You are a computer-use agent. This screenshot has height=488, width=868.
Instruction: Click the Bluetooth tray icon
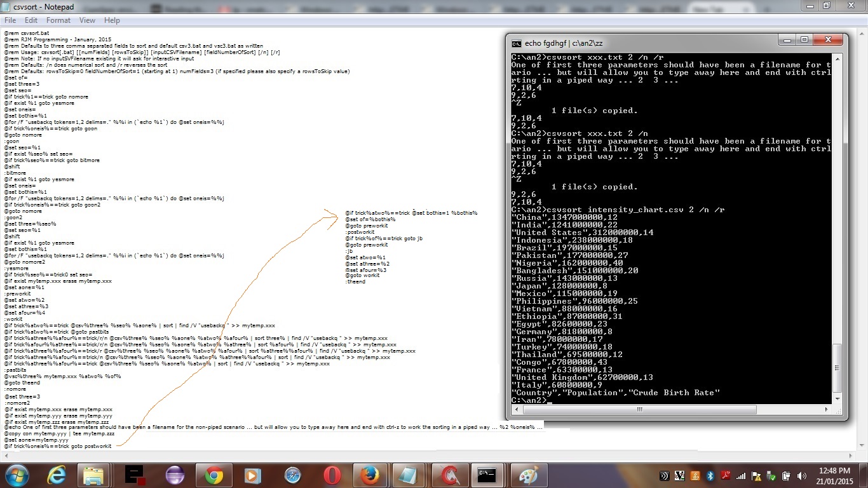pyautogui.click(x=710, y=476)
